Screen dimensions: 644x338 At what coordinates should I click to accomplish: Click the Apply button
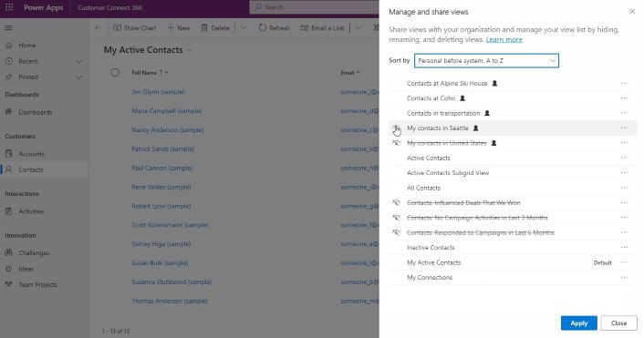(x=578, y=323)
